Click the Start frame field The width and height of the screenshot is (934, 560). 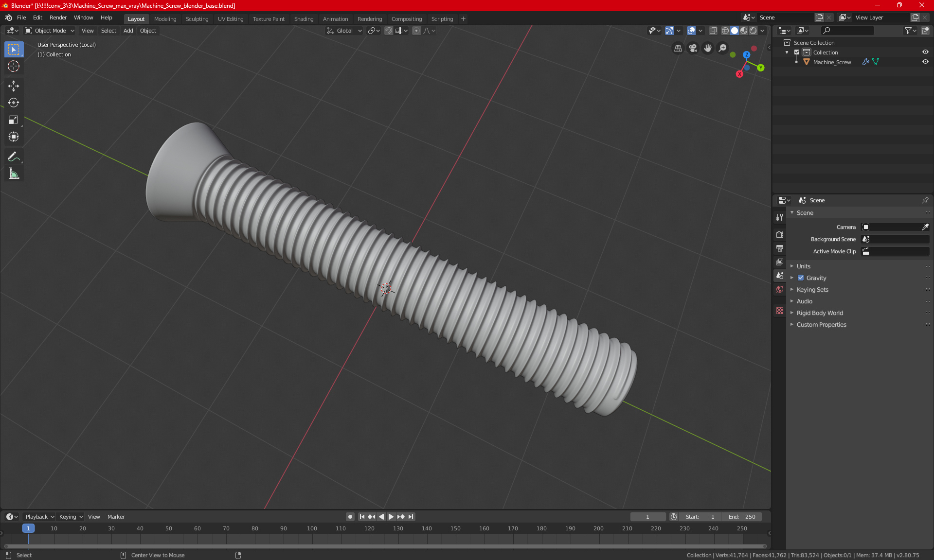[700, 517]
